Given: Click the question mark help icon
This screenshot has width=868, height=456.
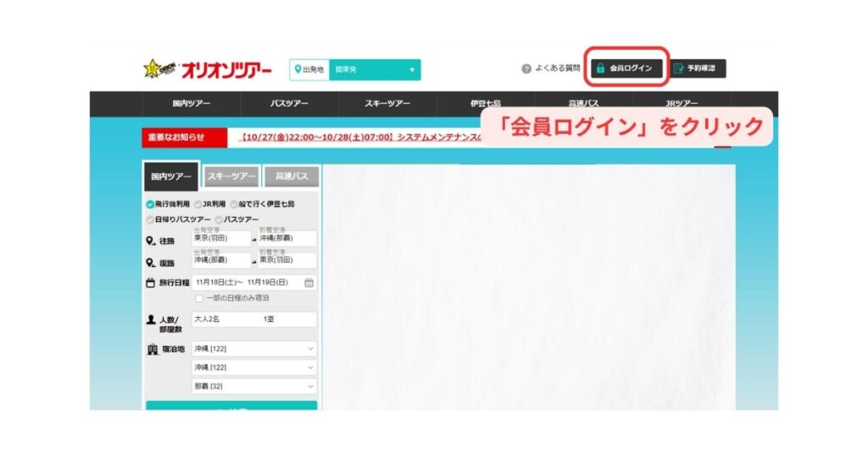Looking at the screenshot, I should [526, 69].
